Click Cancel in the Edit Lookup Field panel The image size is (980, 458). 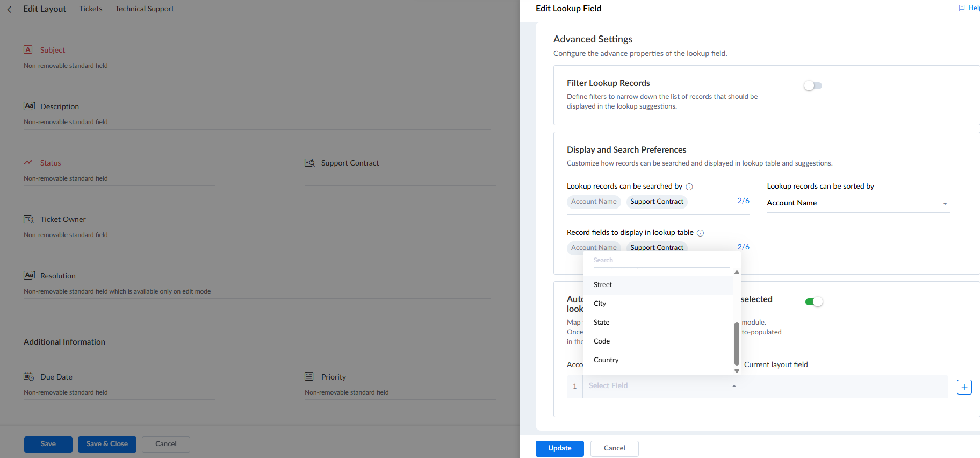click(614, 448)
